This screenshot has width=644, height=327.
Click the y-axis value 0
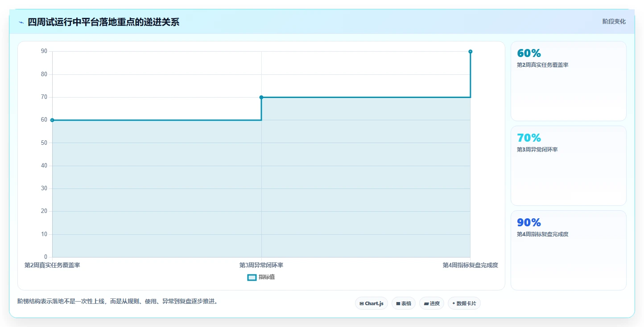click(45, 257)
